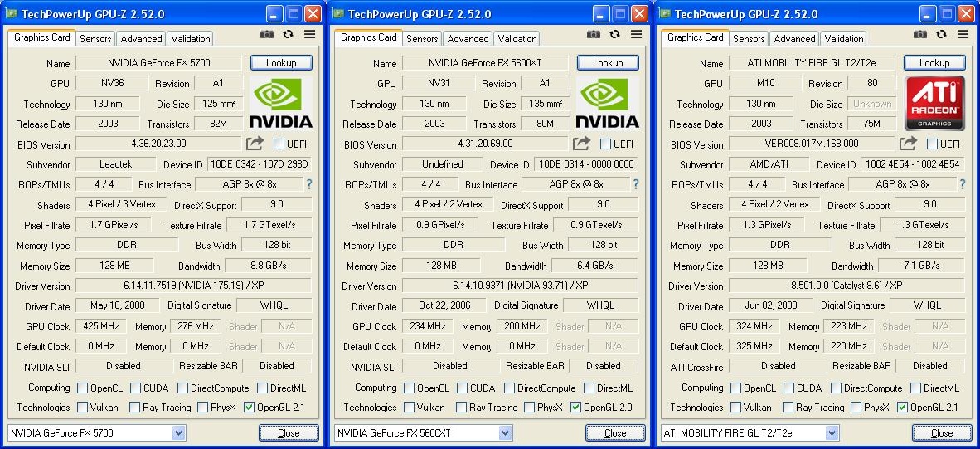Click Bandwidth value 8.8 GB/s

coord(269,266)
